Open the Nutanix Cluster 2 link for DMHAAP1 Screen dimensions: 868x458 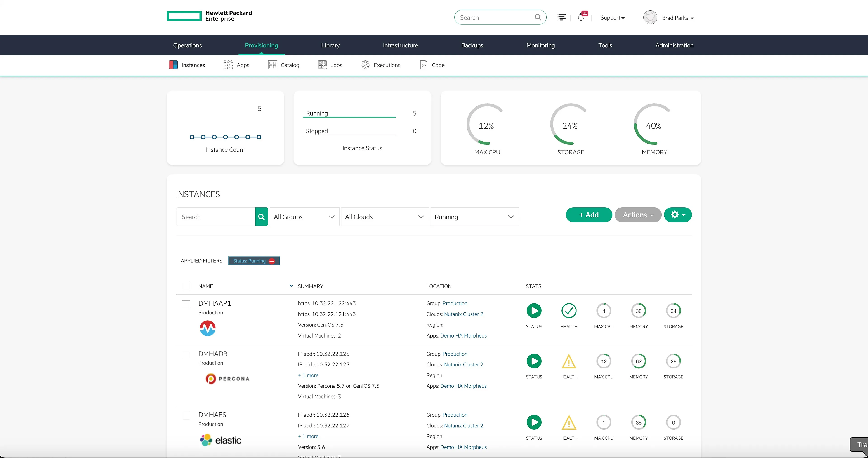tap(463, 314)
